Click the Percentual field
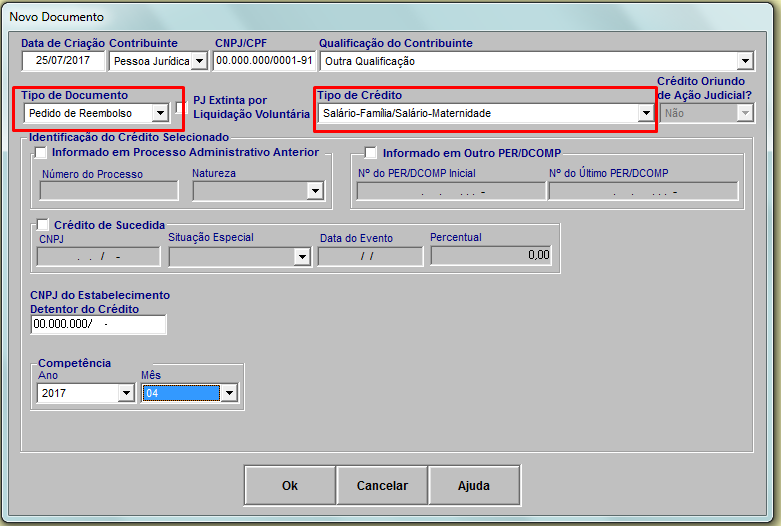The width and height of the screenshot is (781, 526). pyautogui.click(x=491, y=256)
